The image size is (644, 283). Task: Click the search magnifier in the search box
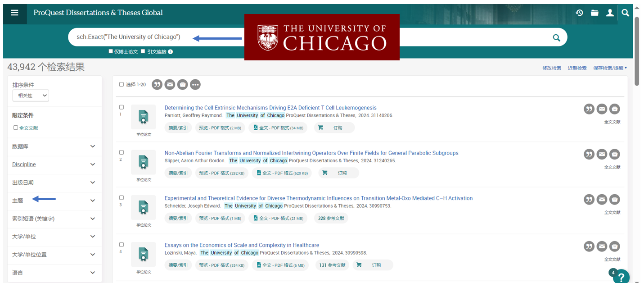click(557, 37)
